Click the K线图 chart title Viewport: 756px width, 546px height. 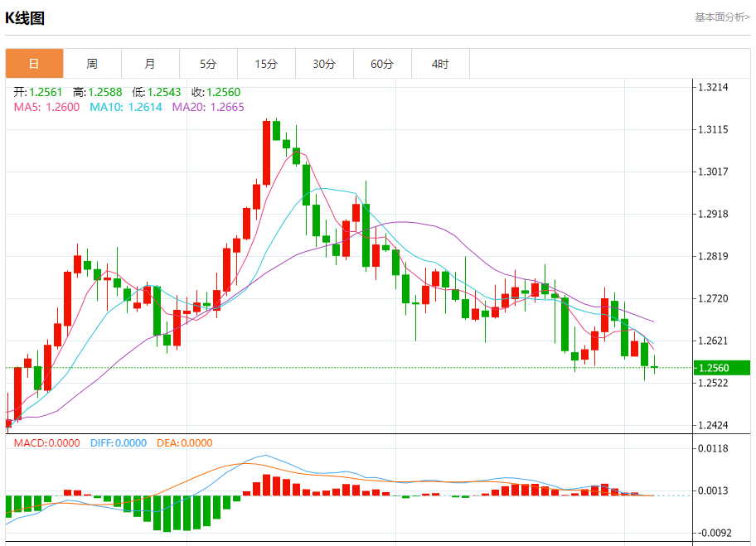coord(25,18)
